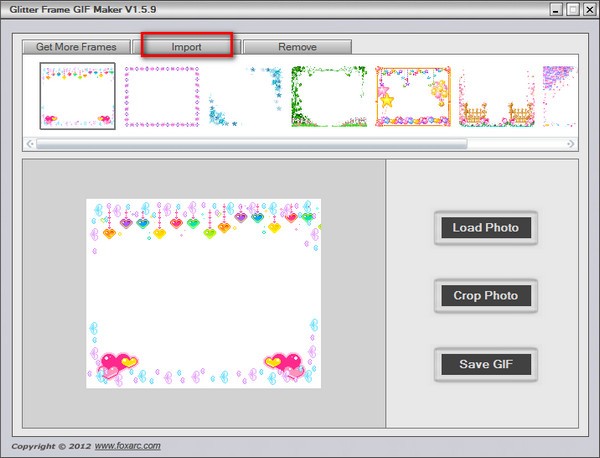Open the www.foxarc.com link
600x458 pixels.
click(127, 446)
